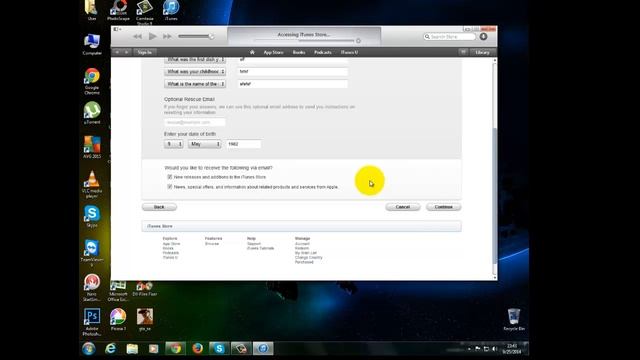
Task: Open the footer iTunes Tutorials link
Action: (x=260, y=248)
